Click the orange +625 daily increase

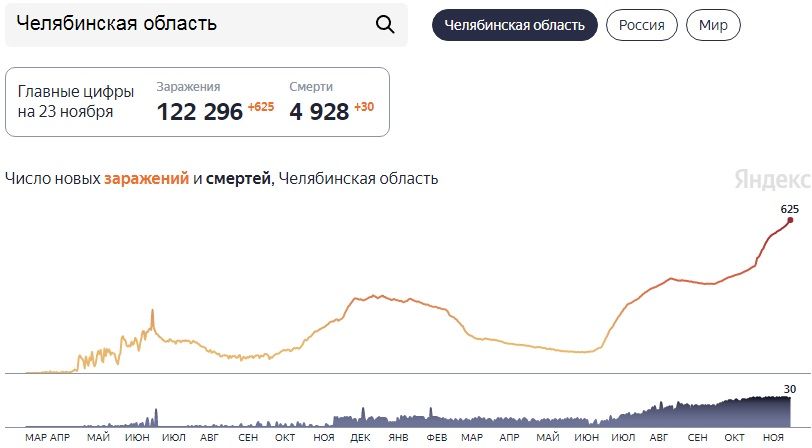tap(261, 107)
